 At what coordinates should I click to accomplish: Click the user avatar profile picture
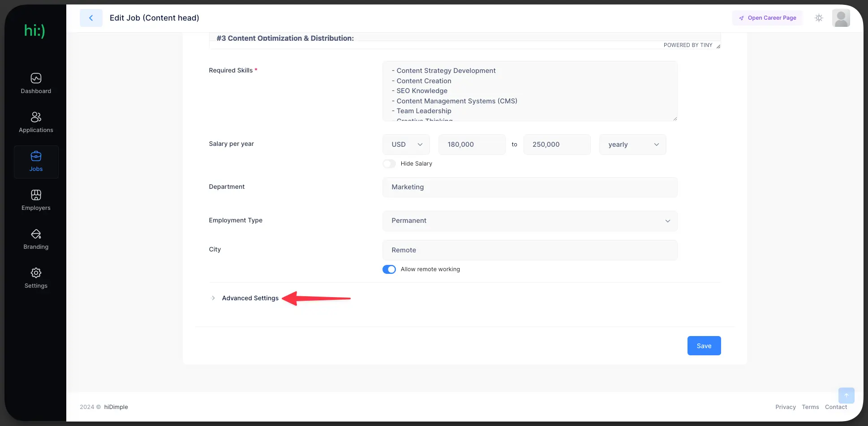(841, 18)
